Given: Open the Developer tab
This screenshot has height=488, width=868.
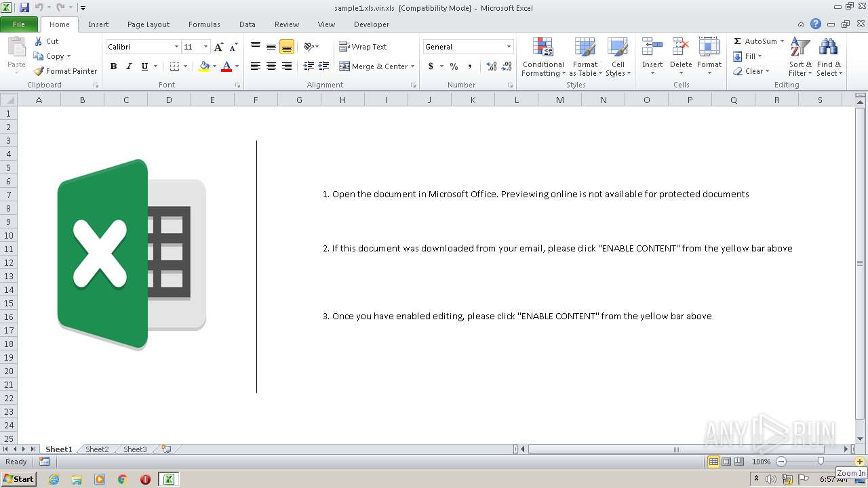Looking at the screenshot, I should 372,24.
